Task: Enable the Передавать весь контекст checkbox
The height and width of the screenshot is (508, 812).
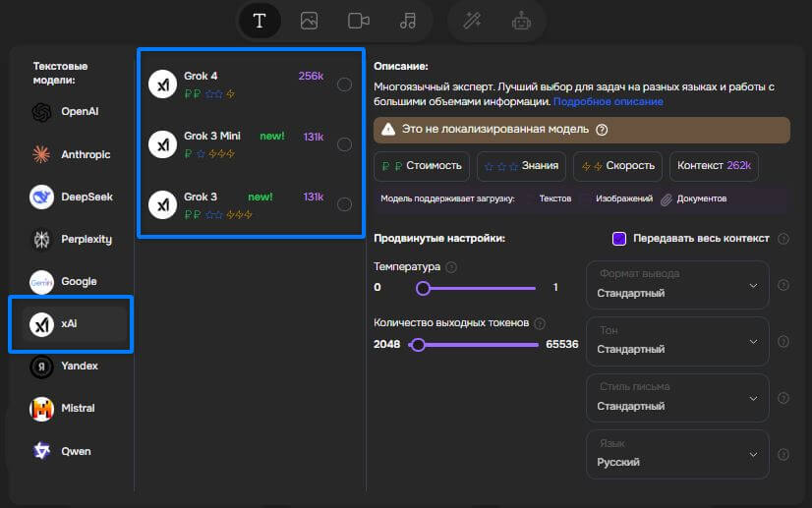Action: click(x=619, y=239)
